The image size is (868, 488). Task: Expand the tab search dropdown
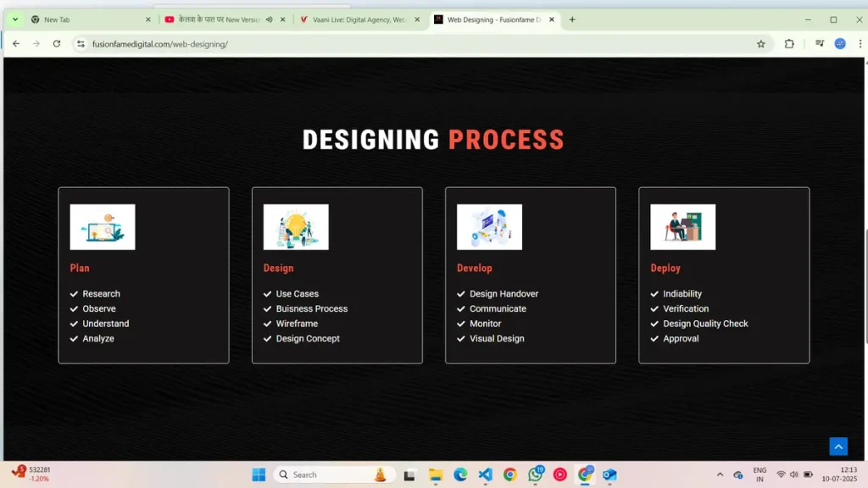coord(15,19)
